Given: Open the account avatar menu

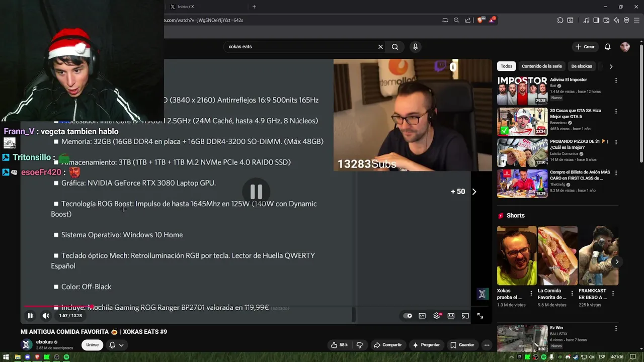Looking at the screenshot, I should pyautogui.click(x=625, y=47).
